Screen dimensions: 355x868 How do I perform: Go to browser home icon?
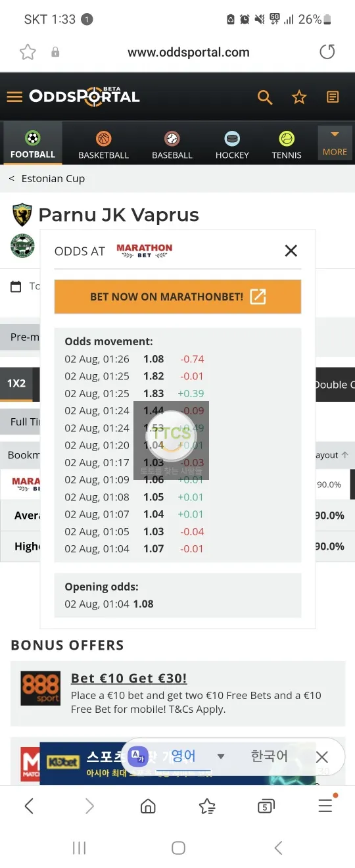click(149, 806)
